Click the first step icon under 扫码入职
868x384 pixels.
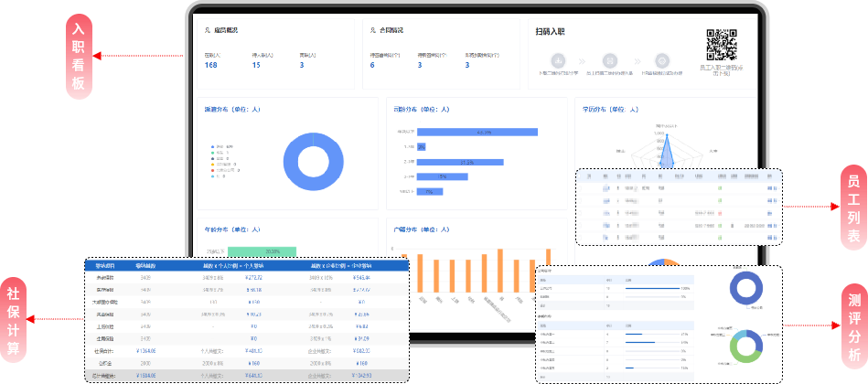click(559, 59)
